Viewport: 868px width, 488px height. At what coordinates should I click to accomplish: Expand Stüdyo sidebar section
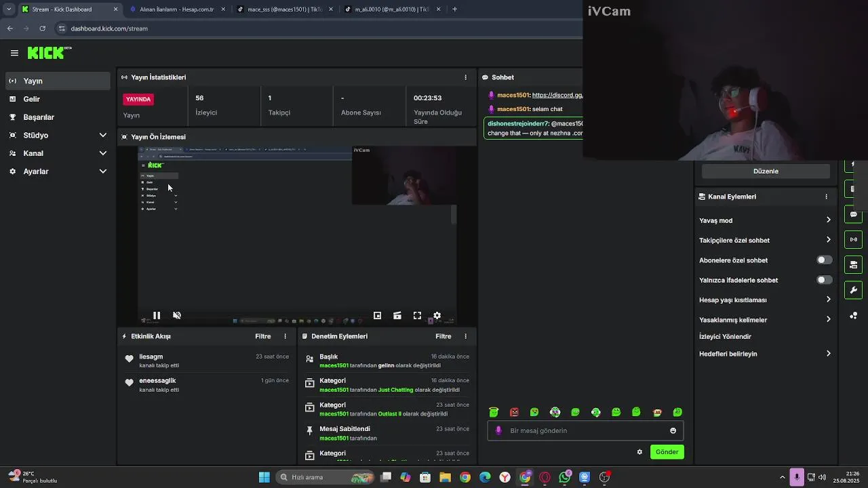point(103,136)
